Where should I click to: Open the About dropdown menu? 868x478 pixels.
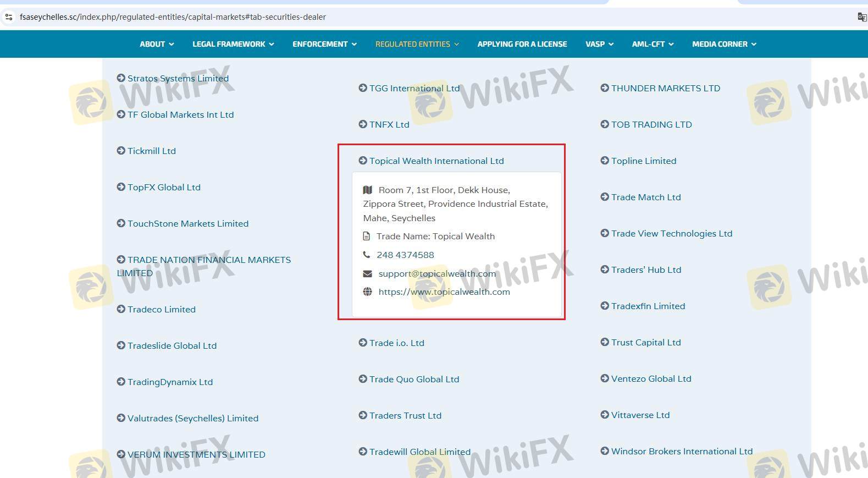pos(157,44)
